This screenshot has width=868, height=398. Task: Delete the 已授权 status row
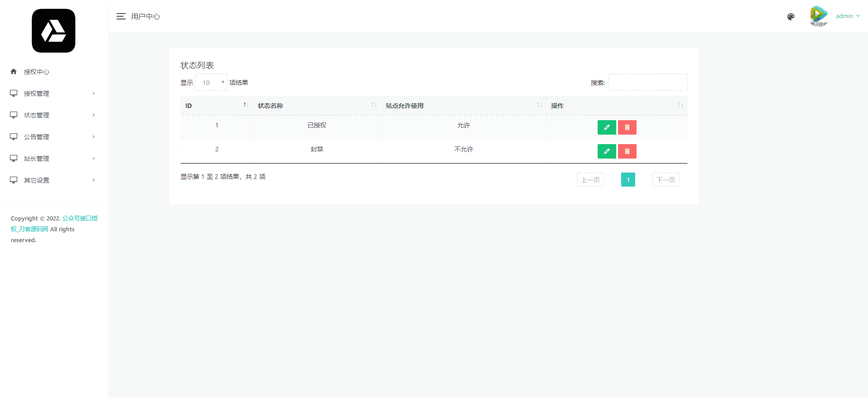[x=627, y=127]
